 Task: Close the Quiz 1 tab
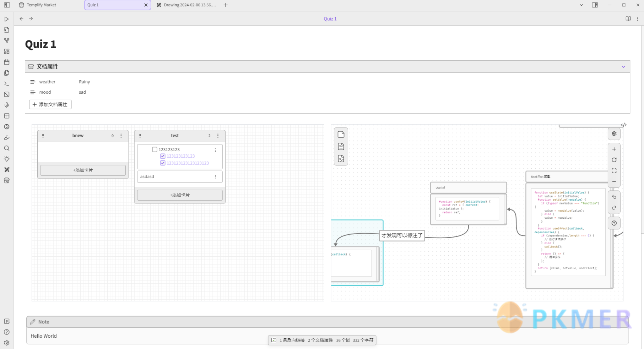tap(146, 5)
